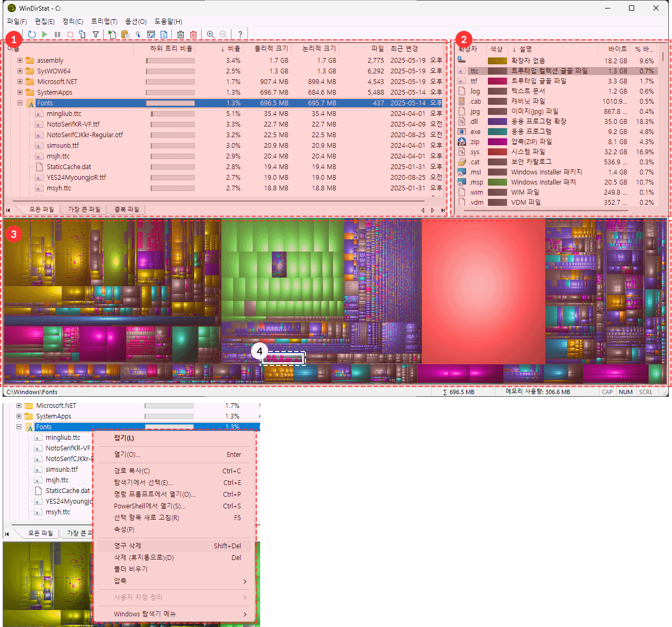Click the red Permanent Delete icon
672x627 pixels.
tap(194, 35)
